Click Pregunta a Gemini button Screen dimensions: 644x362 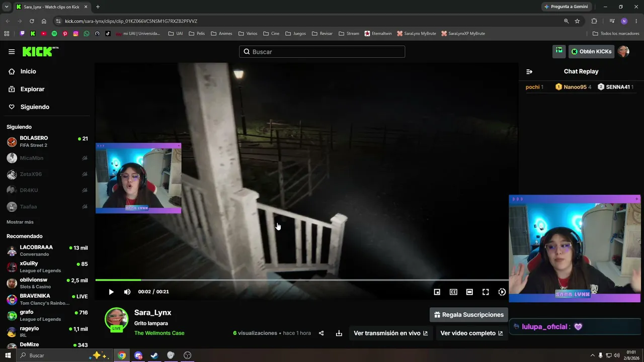[566, 7]
